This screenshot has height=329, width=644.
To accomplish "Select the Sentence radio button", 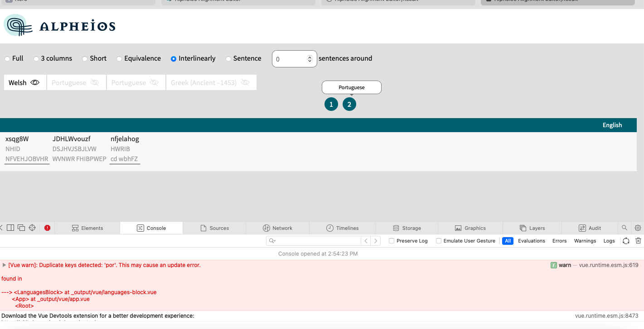I will (228, 58).
